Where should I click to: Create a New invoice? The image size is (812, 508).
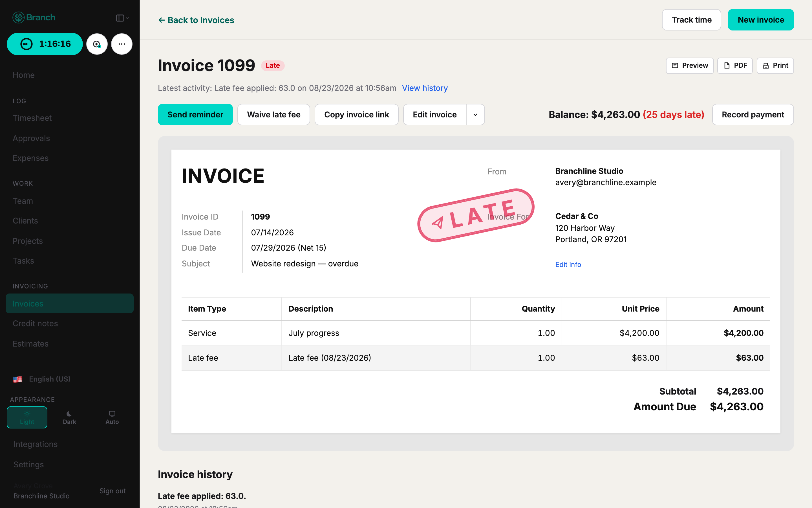(761, 20)
